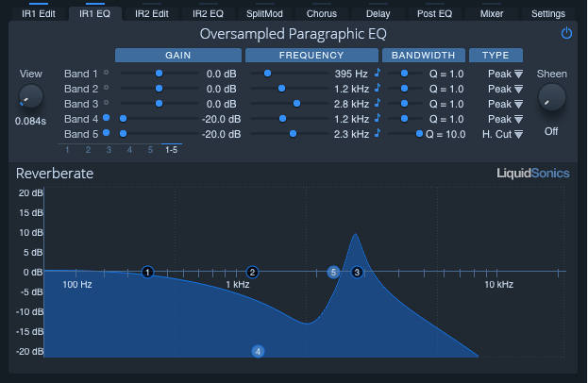Screen dimensions: 588x383
Task: Open the Chorus tab
Action: coord(322,14)
